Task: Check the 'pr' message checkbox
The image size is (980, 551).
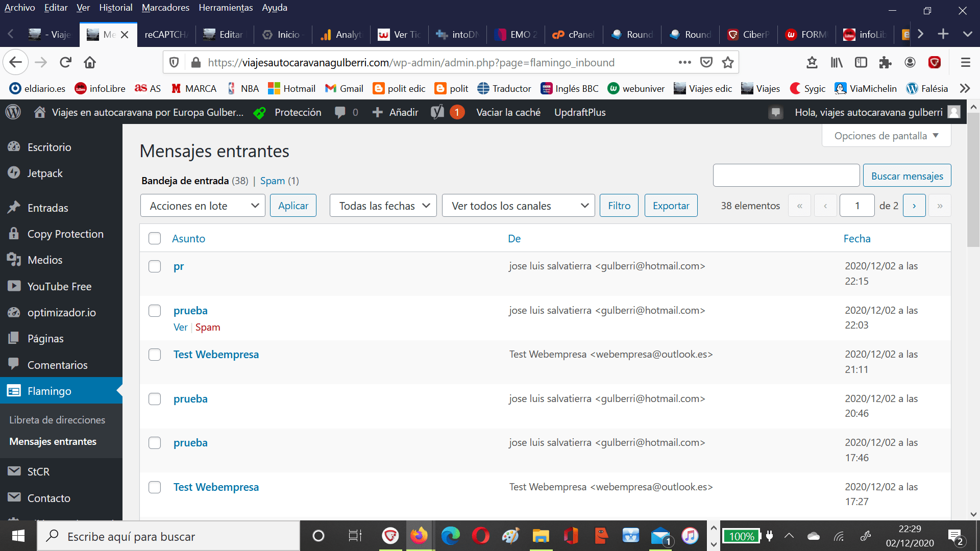Action: 155,266
